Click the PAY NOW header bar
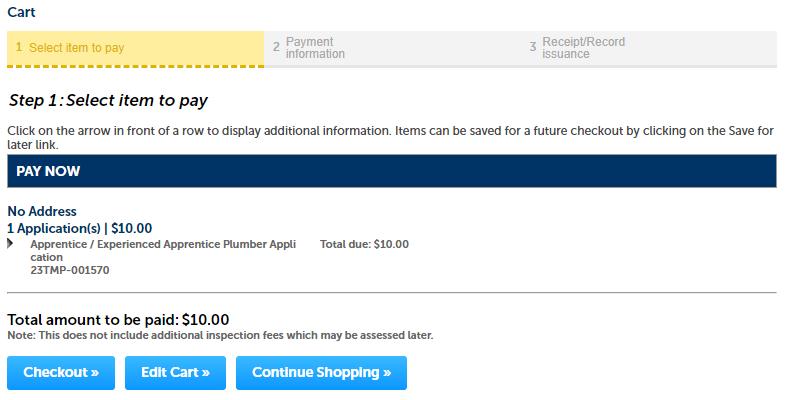This screenshot has height=400, width=791. click(x=391, y=171)
